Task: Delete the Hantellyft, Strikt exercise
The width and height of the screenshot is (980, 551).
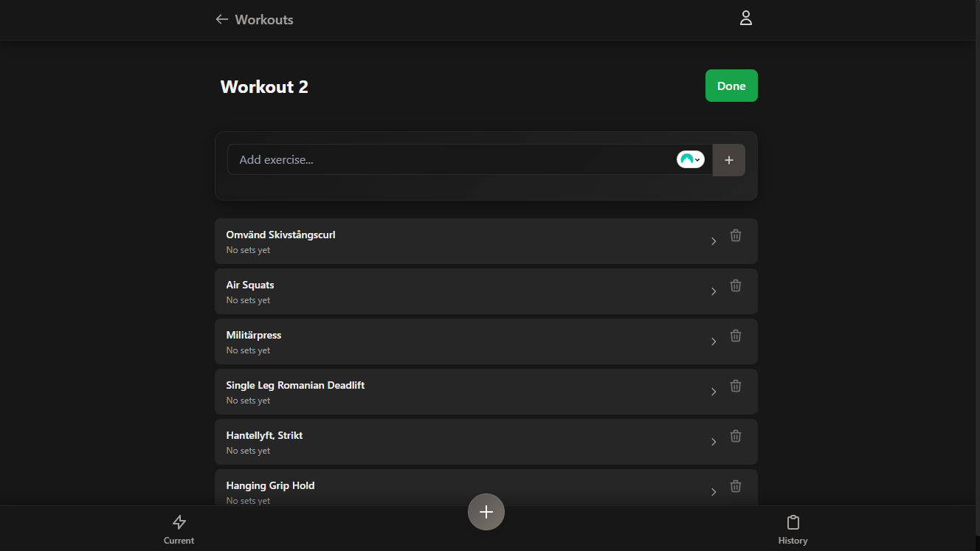Action: point(736,436)
